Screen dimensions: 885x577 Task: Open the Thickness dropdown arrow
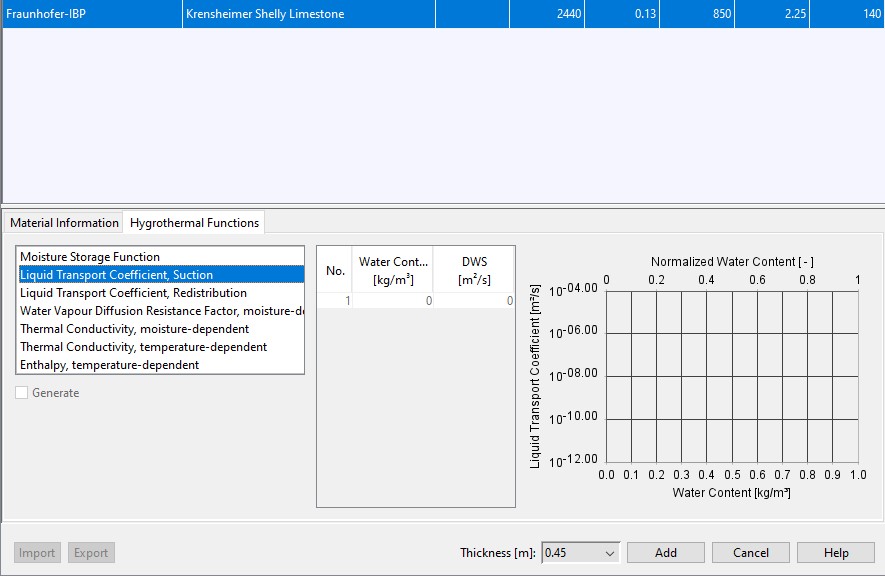[610, 553]
